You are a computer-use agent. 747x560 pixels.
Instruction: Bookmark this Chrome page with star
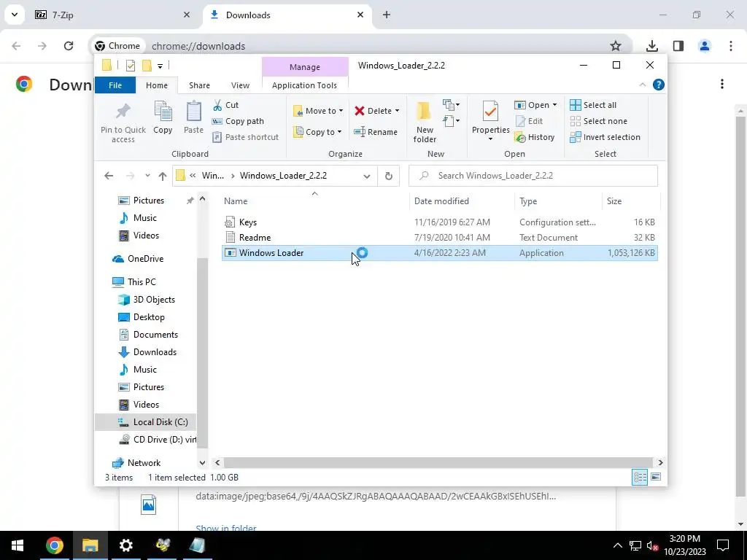[616, 46]
